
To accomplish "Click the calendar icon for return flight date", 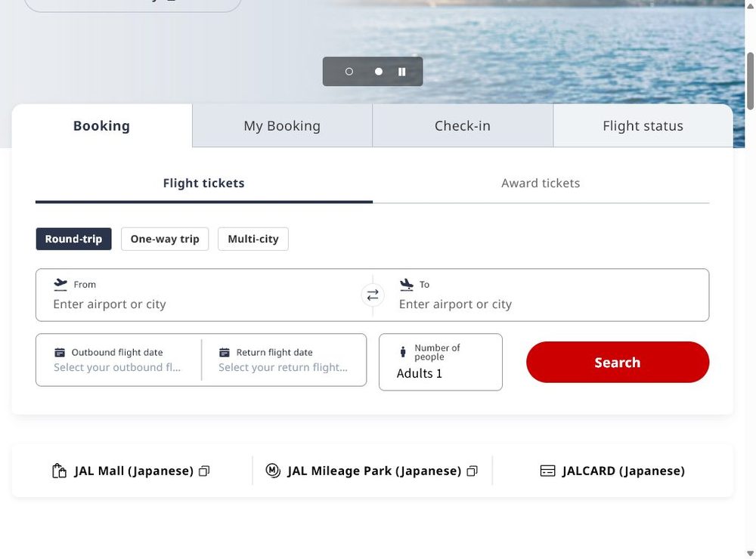I will [225, 352].
